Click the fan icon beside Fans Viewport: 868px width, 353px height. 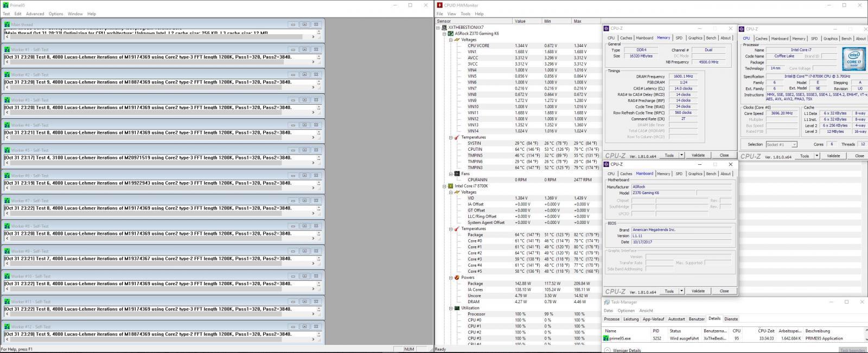[x=457, y=174]
